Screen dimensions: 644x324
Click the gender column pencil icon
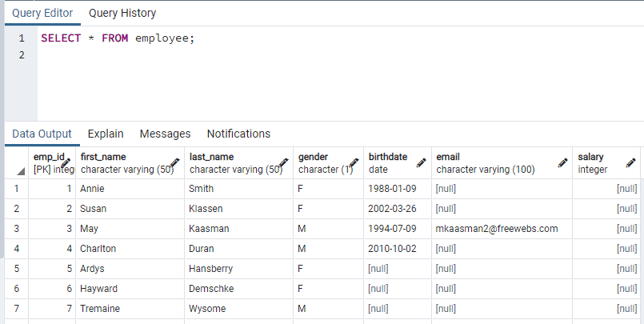pyautogui.click(x=353, y=162)
